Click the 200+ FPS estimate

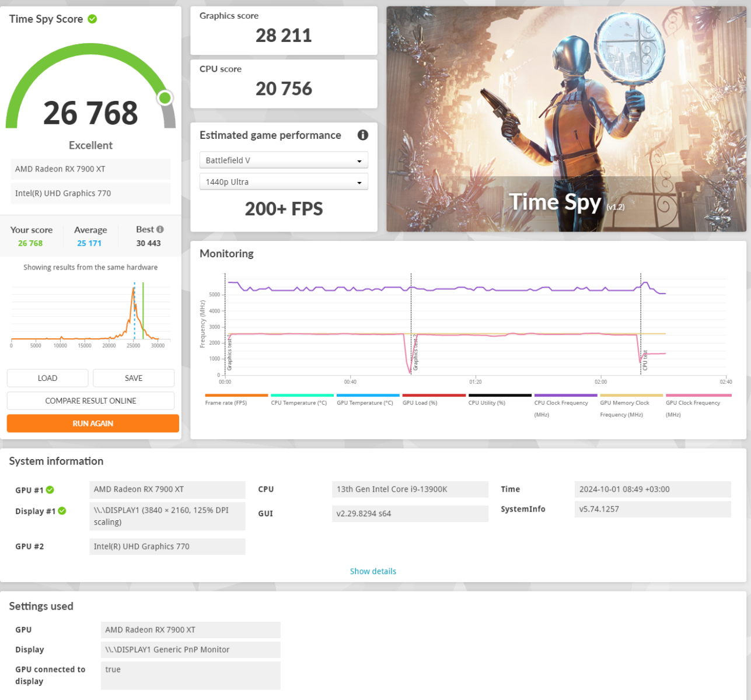[x=284, y=209]
